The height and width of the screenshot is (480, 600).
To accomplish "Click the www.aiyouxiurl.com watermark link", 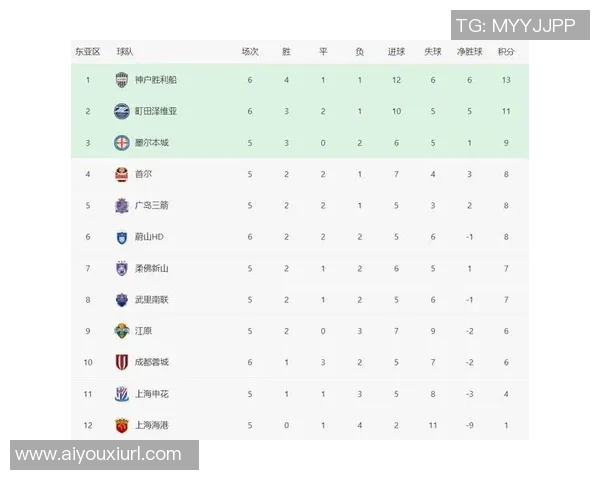I will [x=98, y=455].
